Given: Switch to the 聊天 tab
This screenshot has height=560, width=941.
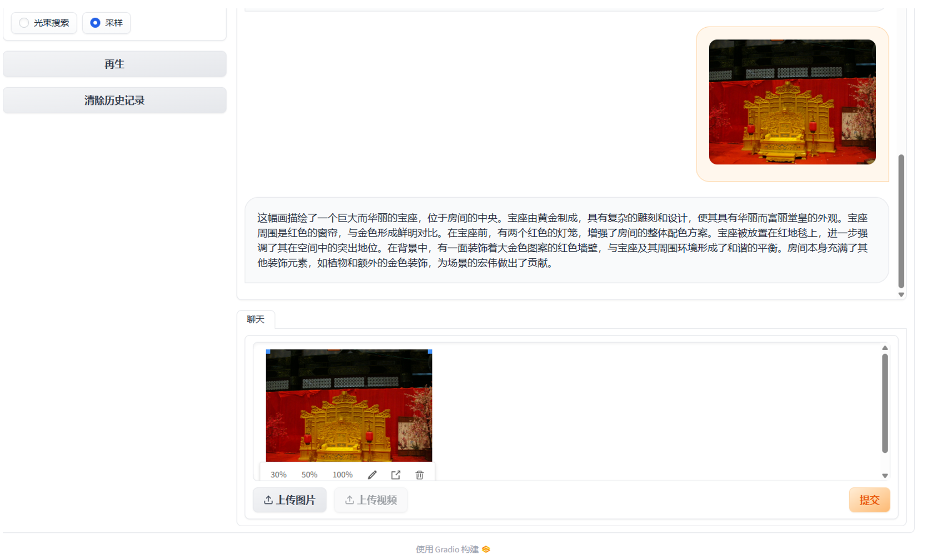Looking at the screenshot, I should point(256,319).
